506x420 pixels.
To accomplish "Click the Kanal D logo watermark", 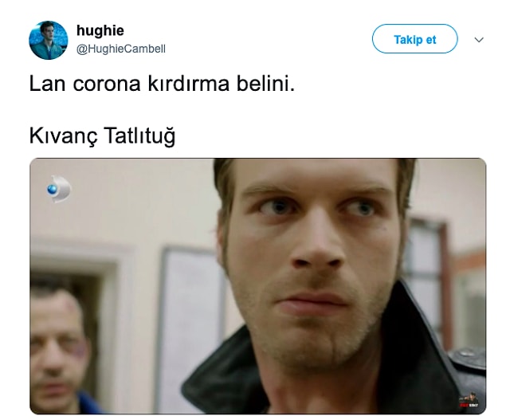I will pyautogui.click(x=59, y=189).
